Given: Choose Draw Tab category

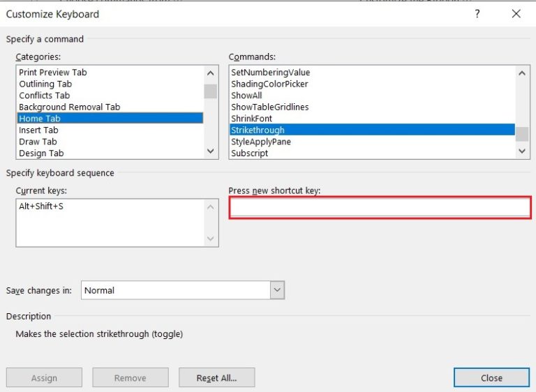Looking at the screenshot, I should (x=38, y=142).
